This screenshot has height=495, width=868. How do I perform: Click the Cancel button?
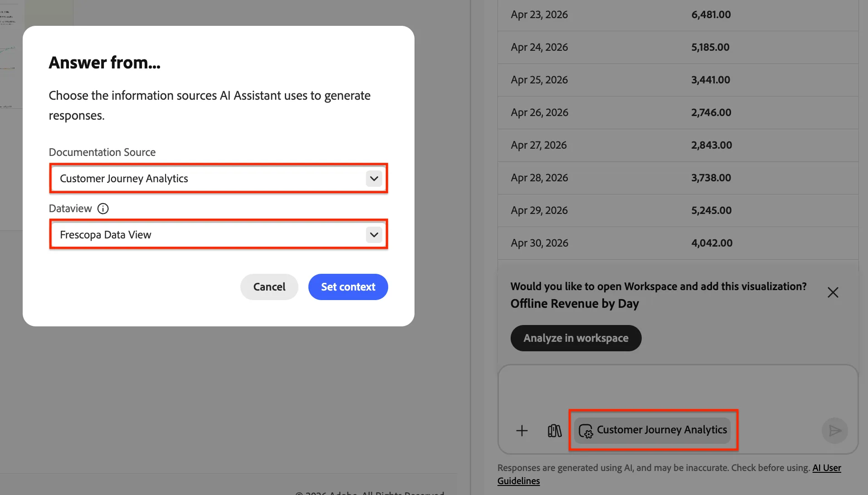269,287
